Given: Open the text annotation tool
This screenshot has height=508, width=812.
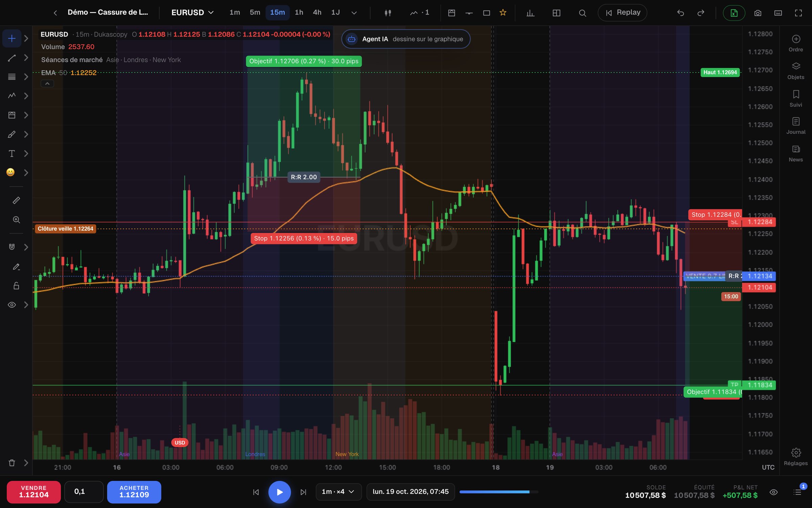Looking at the screenshot, I should tap(12, 154).
